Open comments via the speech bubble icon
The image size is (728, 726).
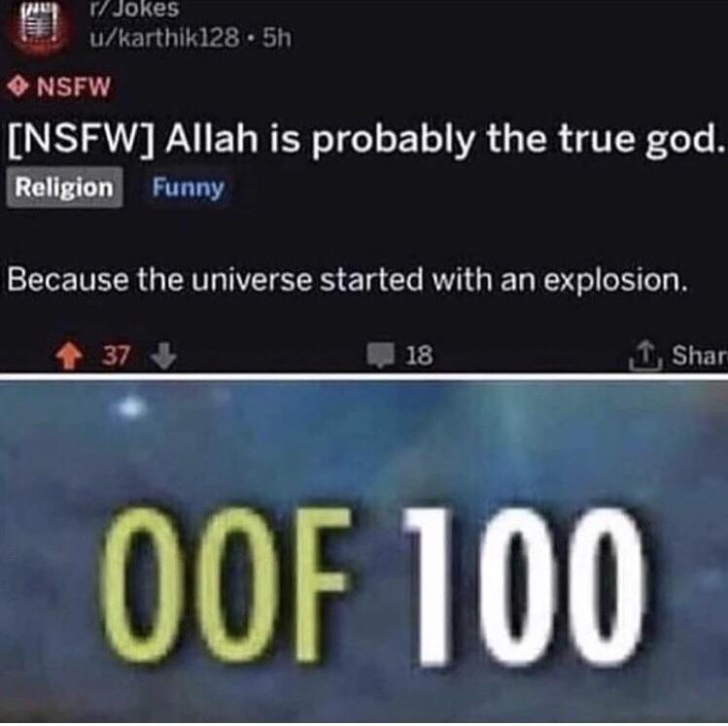[x=381, y=356]
